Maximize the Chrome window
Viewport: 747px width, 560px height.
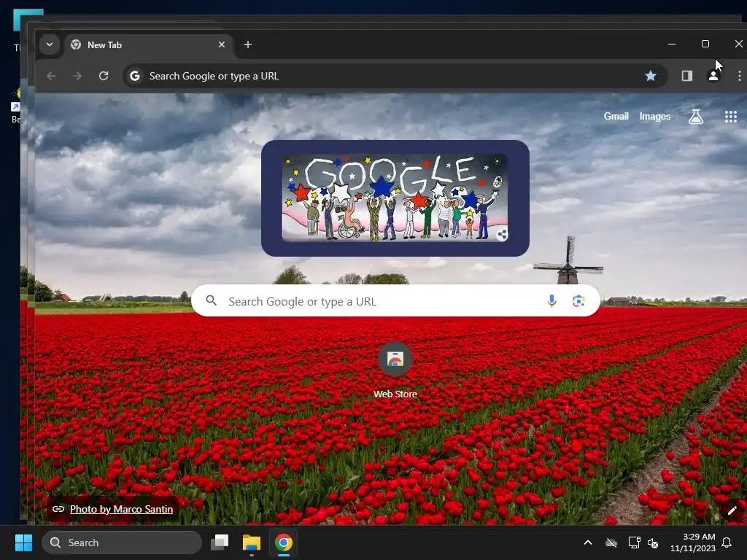705,44
